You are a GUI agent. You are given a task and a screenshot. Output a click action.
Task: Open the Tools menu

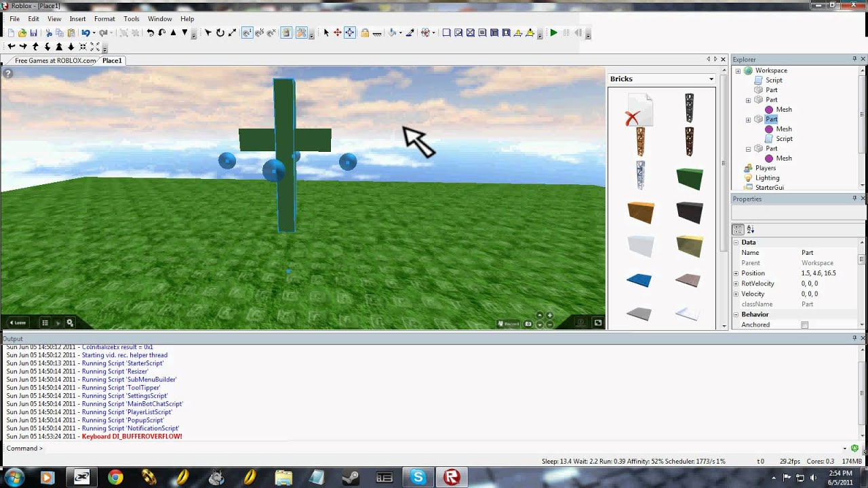(132, 19)
